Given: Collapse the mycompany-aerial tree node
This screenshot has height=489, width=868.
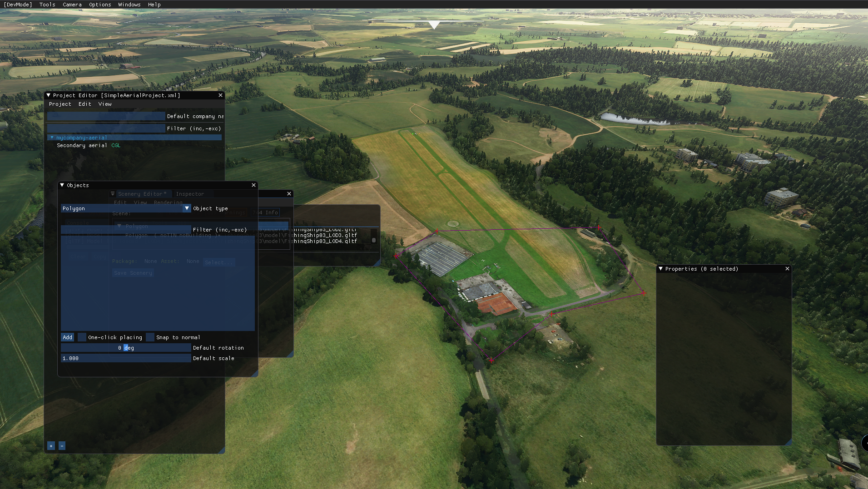Looking at the screenshot, I should pos(52,138).
